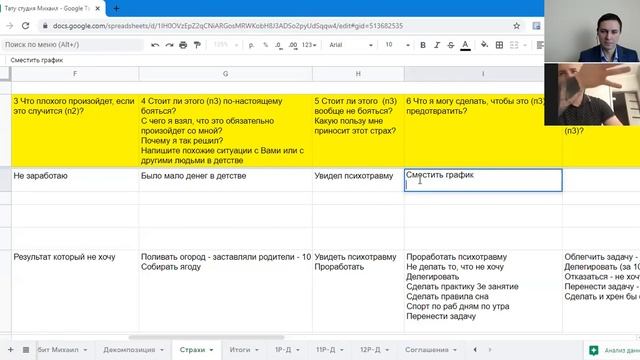Viewport: 640px width, 360px height.
Task: Click the browser address bar URL
Action: [x=228, y=26]
